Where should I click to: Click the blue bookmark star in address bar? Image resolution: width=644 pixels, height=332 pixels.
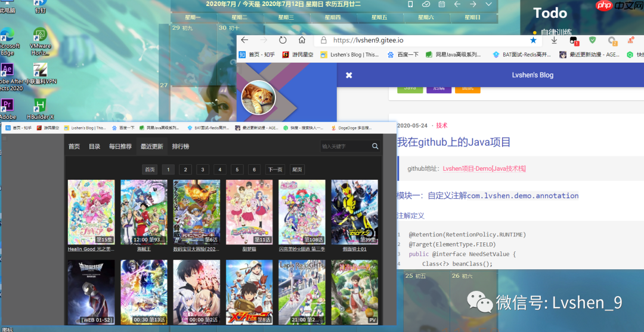tap(533, 41)
